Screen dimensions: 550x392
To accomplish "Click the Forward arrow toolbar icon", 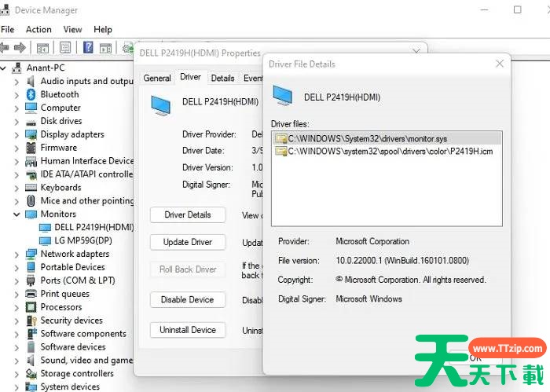I will 20,47.
